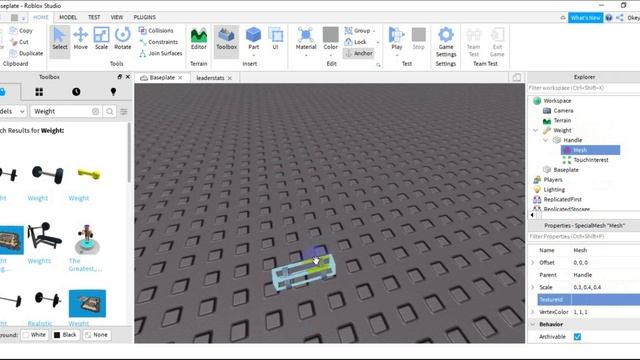Start a Team Test
640x360 pixels.
pos(473,42)
